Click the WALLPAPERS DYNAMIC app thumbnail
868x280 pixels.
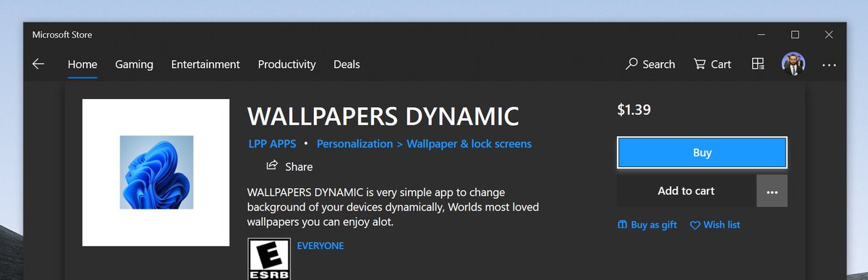pyautogui.click(x=156, y=172)
